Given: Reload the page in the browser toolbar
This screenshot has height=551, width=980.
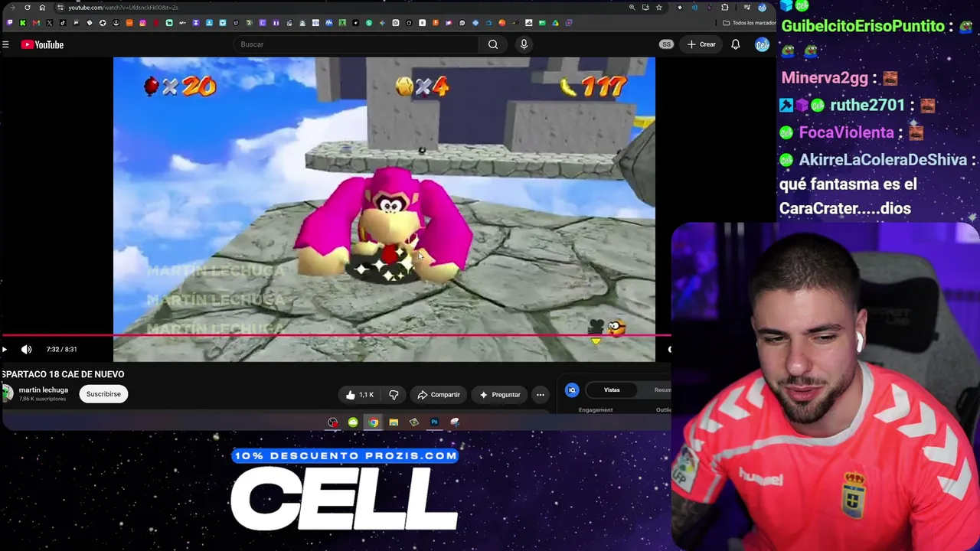Looking at the screenshot, I should (x=28, y=8).
